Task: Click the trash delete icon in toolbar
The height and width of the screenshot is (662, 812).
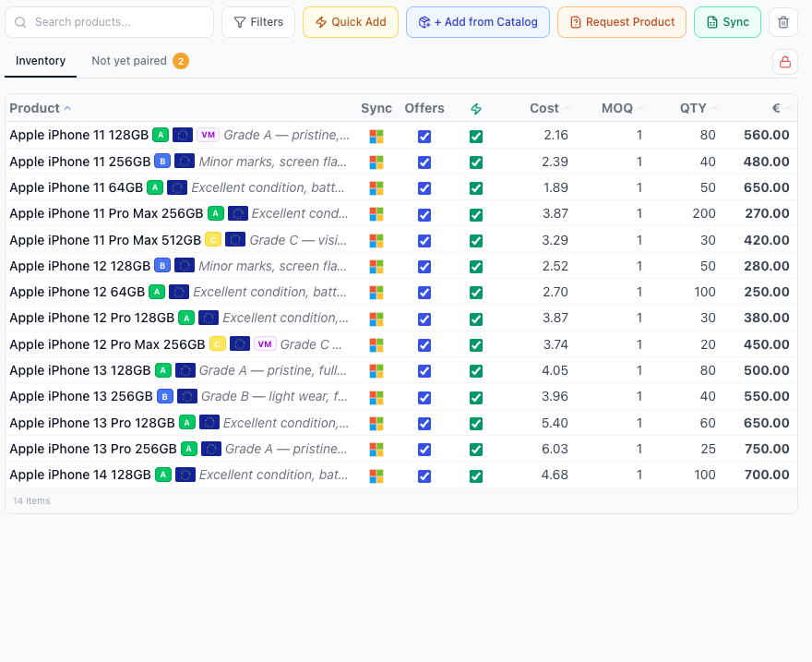Action: point(783,22)
